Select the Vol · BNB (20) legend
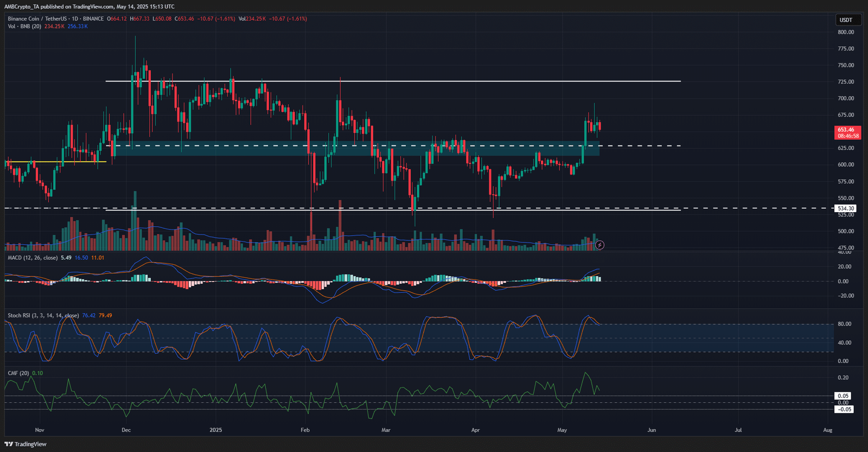This screenshot has width=868, height=452. [24, 26]
